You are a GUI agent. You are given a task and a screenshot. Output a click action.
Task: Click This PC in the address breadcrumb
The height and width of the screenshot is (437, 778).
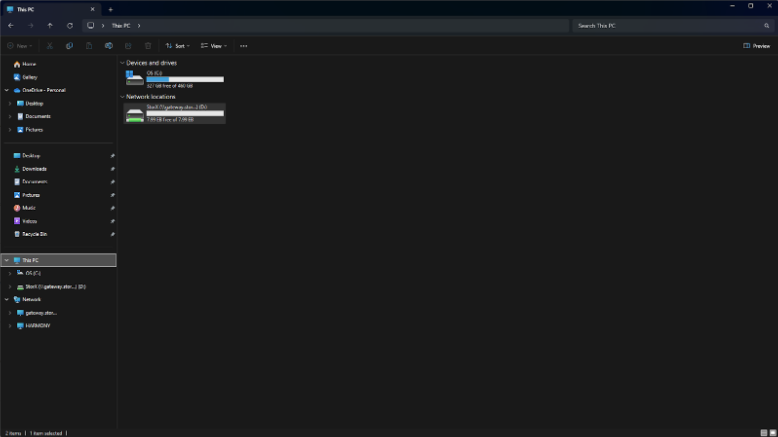click(x=121, y=26)
